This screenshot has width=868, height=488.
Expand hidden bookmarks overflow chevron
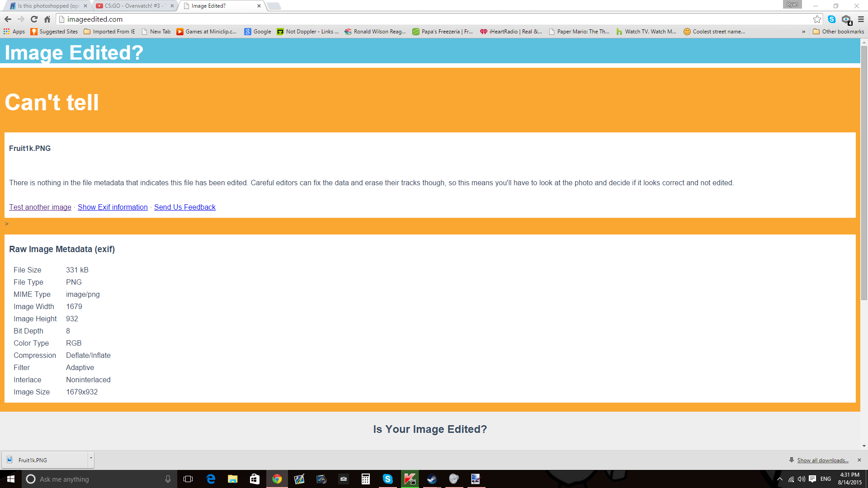803,32
